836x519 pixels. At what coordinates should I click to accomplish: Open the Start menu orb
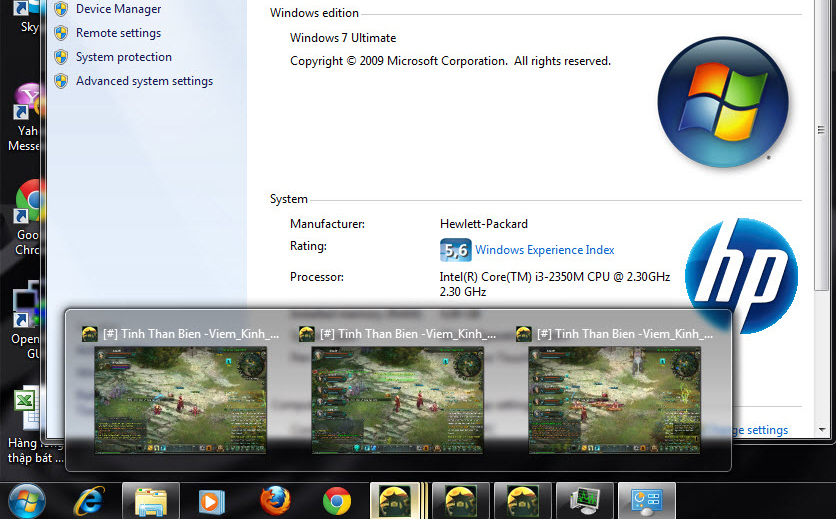27,501
